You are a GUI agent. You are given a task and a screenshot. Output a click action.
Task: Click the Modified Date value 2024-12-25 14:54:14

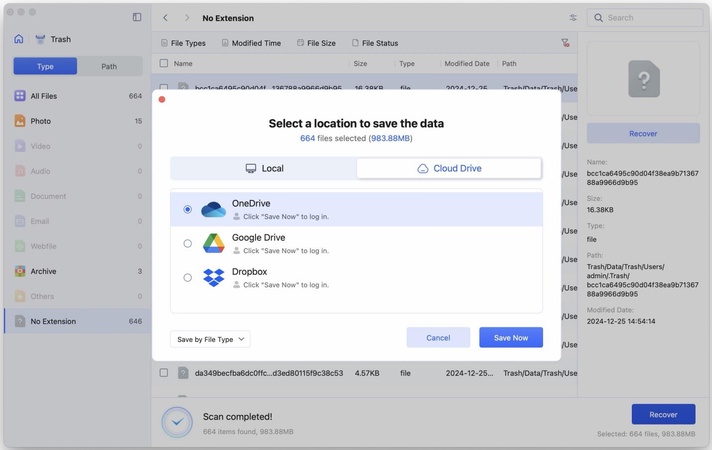(621, 321)
